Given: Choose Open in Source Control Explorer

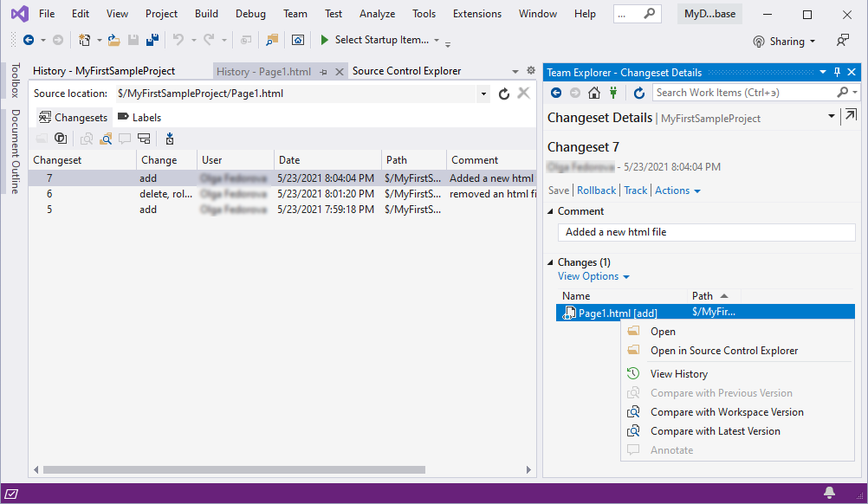Looking at the screenshot, I should [723, 351].
